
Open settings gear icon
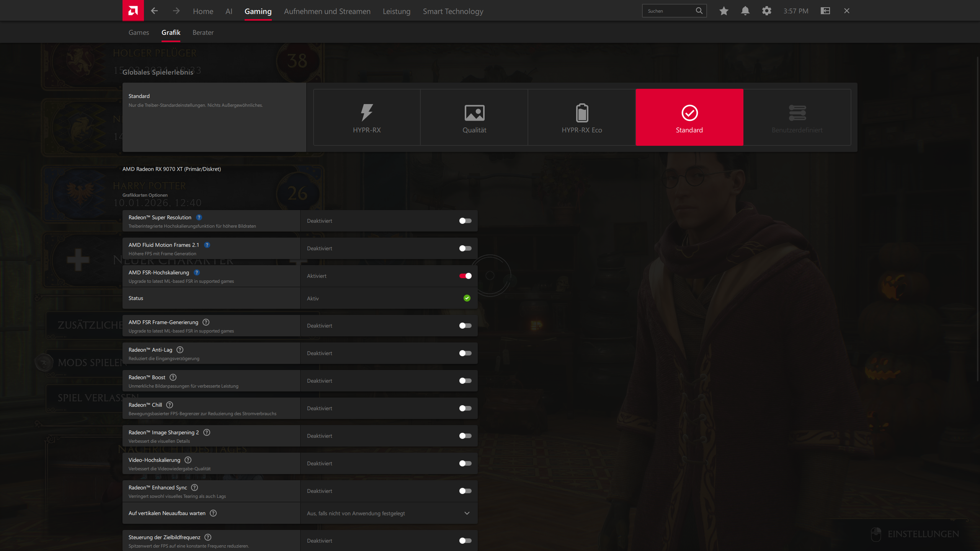[x=766, y=11]
